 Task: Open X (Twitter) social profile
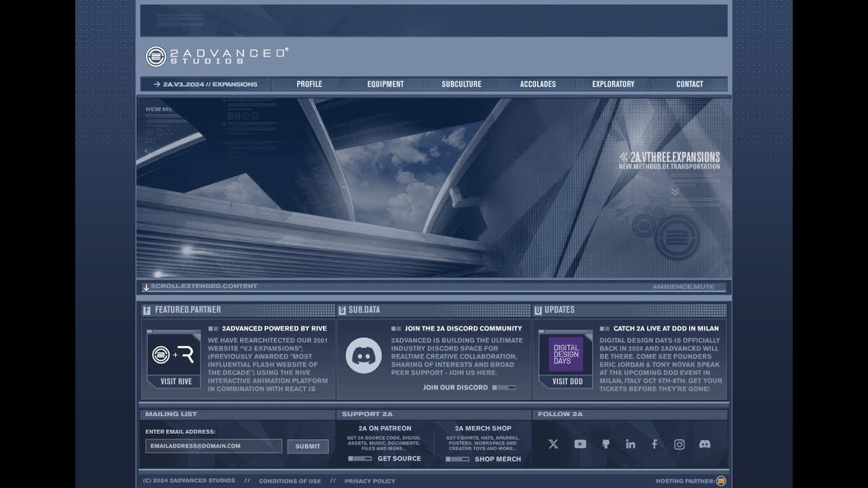pyautogui.click(x=553, y=444)
